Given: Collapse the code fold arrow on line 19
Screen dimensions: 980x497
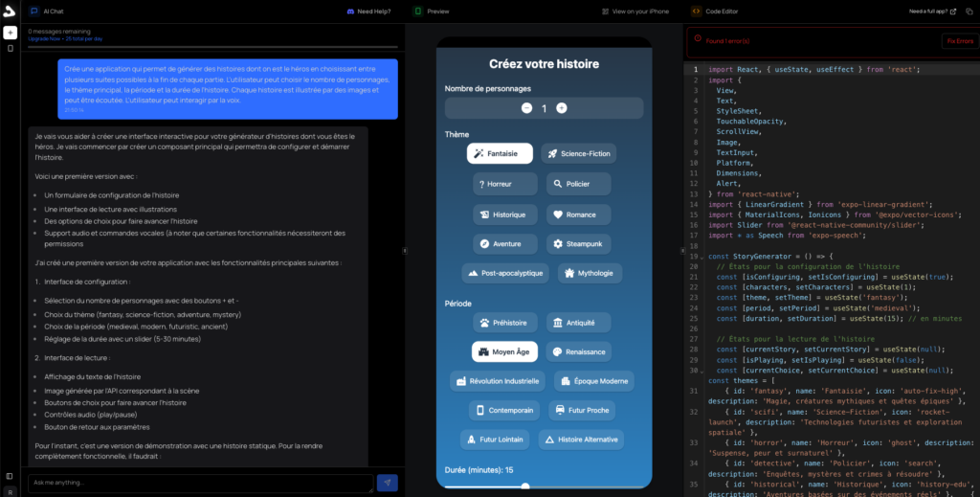Looking at the screenshot, I should click(702, 257).
